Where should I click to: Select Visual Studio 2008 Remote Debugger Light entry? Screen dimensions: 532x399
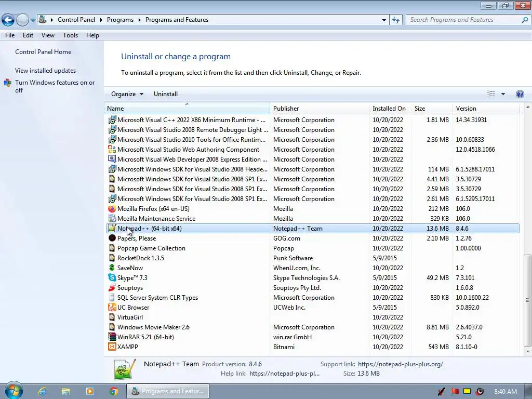point(313,129)
